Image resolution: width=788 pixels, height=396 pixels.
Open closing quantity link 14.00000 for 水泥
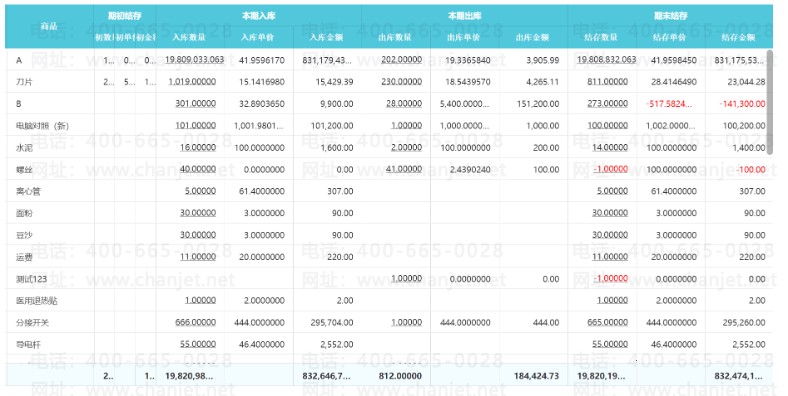(x=610, y=148)
